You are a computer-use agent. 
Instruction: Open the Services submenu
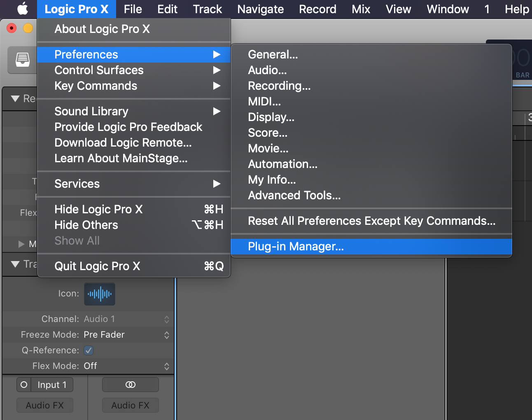tap(134, 184)
